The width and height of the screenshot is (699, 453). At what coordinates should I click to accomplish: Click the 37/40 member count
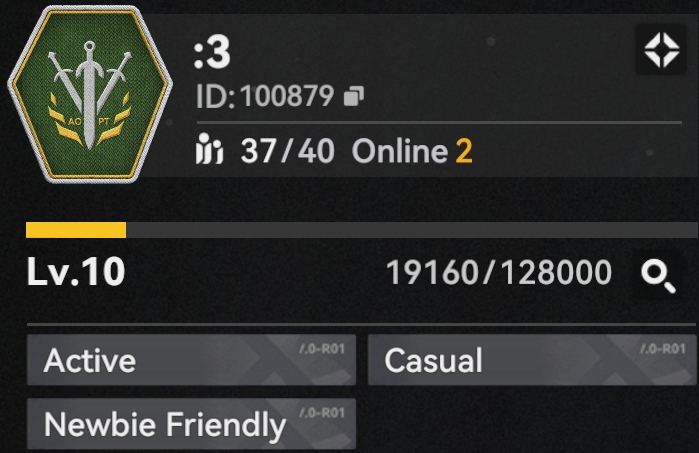point(288,151)
